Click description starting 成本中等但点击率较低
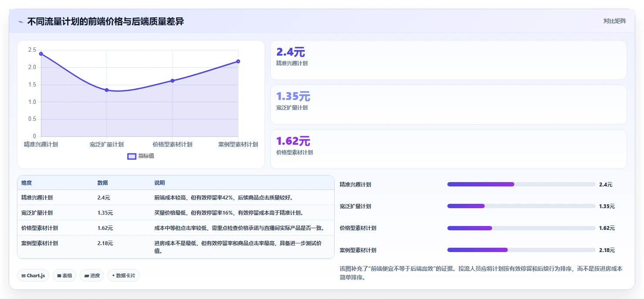This screenshot has height=299, width=644. [239, 228]
